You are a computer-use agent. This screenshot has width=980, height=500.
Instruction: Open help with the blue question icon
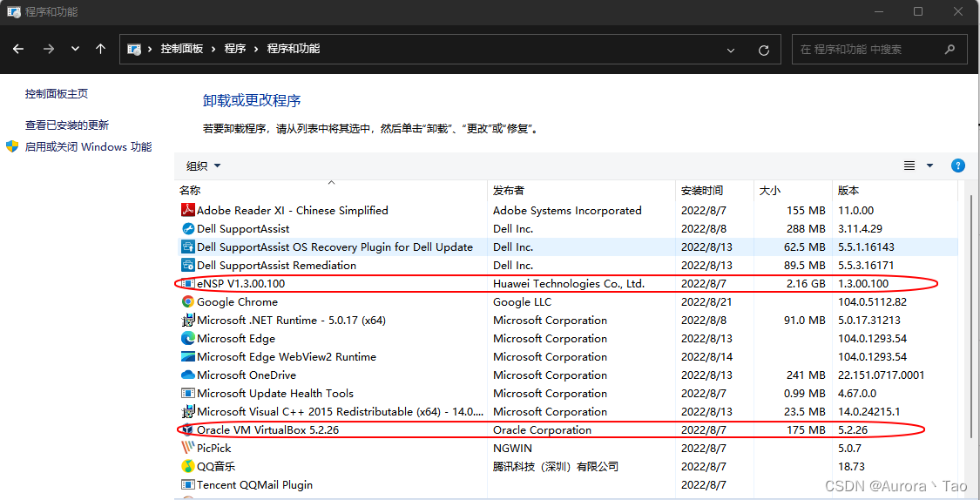point(957,166)
